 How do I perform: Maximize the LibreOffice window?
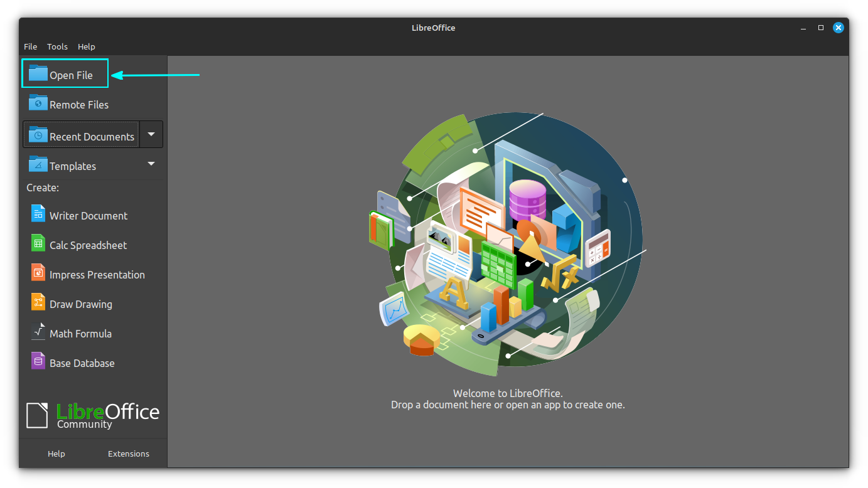(x=820, y=28)
